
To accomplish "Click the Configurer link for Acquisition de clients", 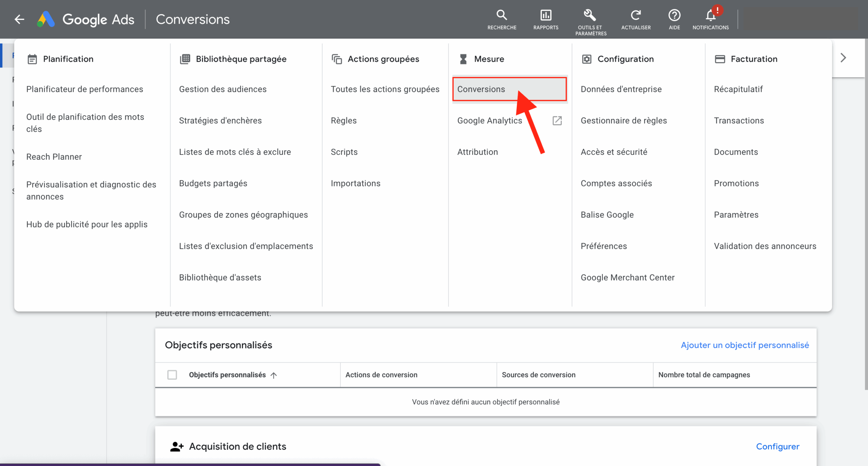I will (x=777, y=446).
